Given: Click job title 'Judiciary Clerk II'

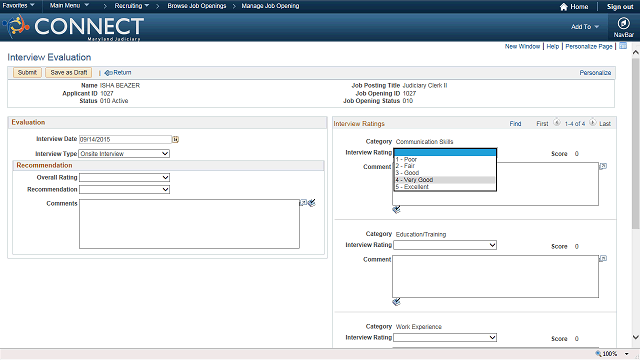Looking at the screenshot, I should [x=425, y=86].
